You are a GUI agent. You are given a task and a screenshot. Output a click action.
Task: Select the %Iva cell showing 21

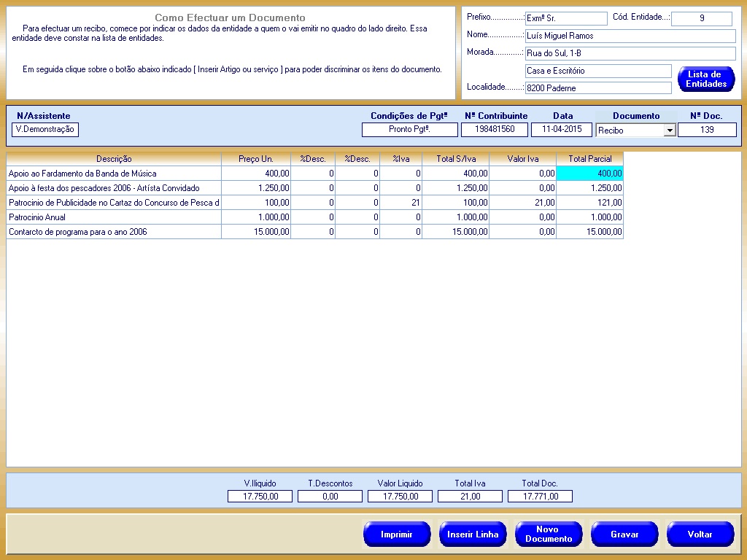coord(400,203)
